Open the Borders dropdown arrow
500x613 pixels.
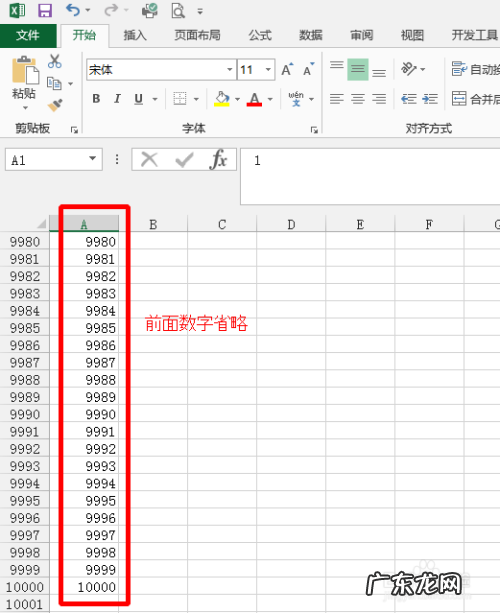(196, 99)
